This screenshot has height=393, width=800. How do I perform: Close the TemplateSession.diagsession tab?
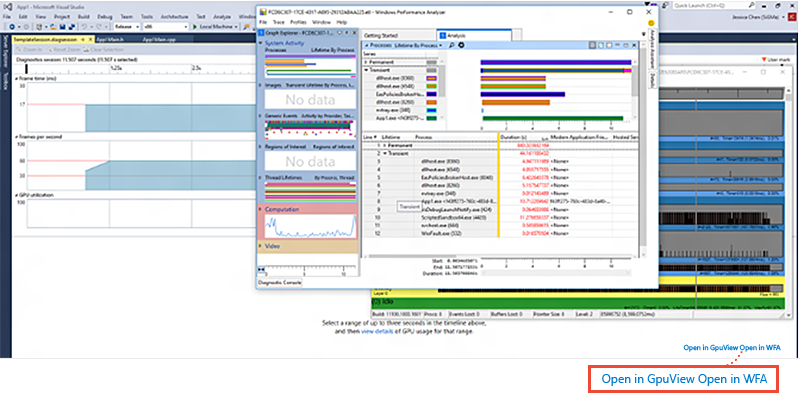click(91, 39)
